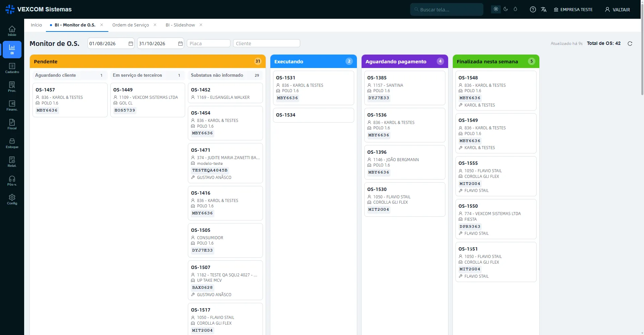Switch to the Início tab
Image resolution: width=644 pixels, height=335 pixels.
[x=36, y=25]
